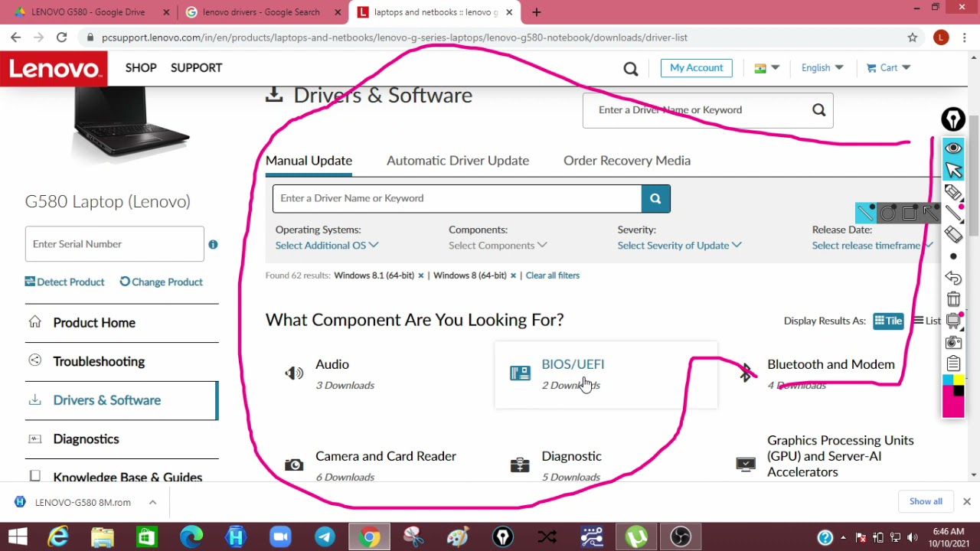Image resolution: width=980 pixels, height=551 pixels.
Task: Choose the circle shape in flyout
Action: coord(887,213)
